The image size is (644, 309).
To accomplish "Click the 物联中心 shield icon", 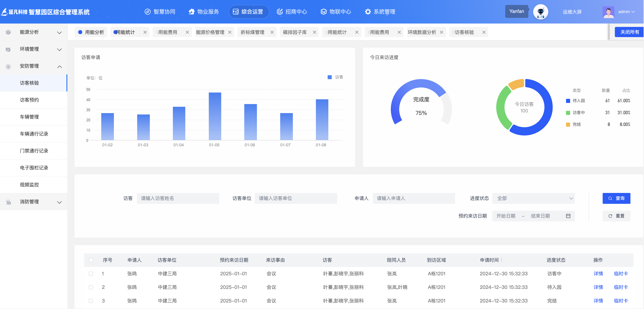I will click(324, 12).
